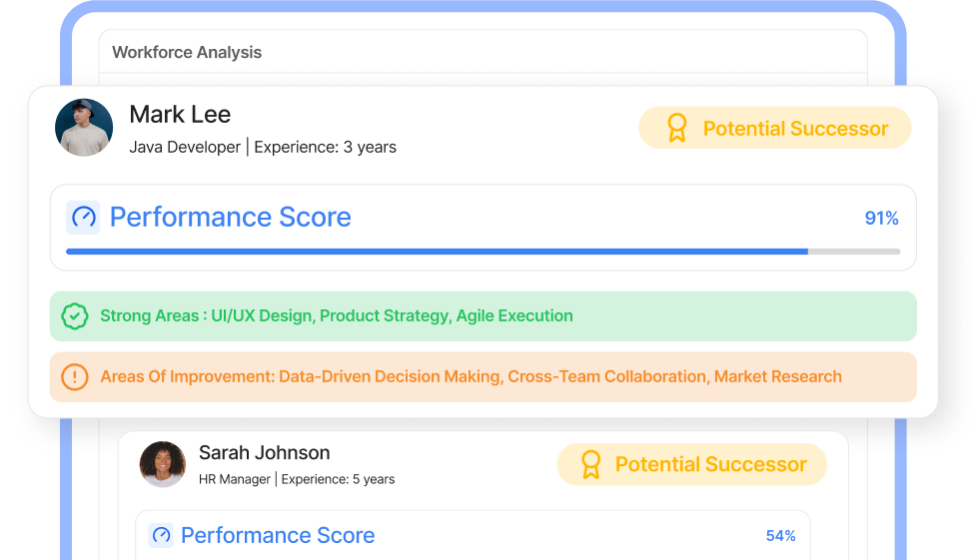
Task: Click the 54% score value
Action: (781, 536)
